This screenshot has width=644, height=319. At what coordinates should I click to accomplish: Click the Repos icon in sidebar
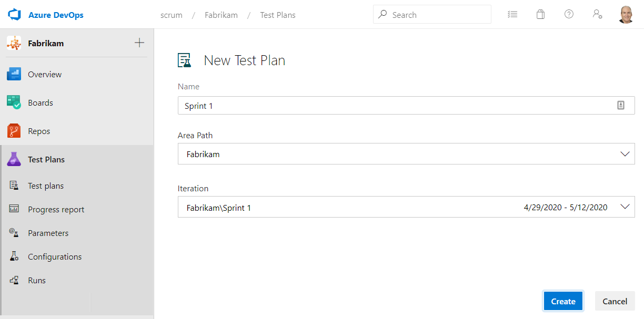14,131
